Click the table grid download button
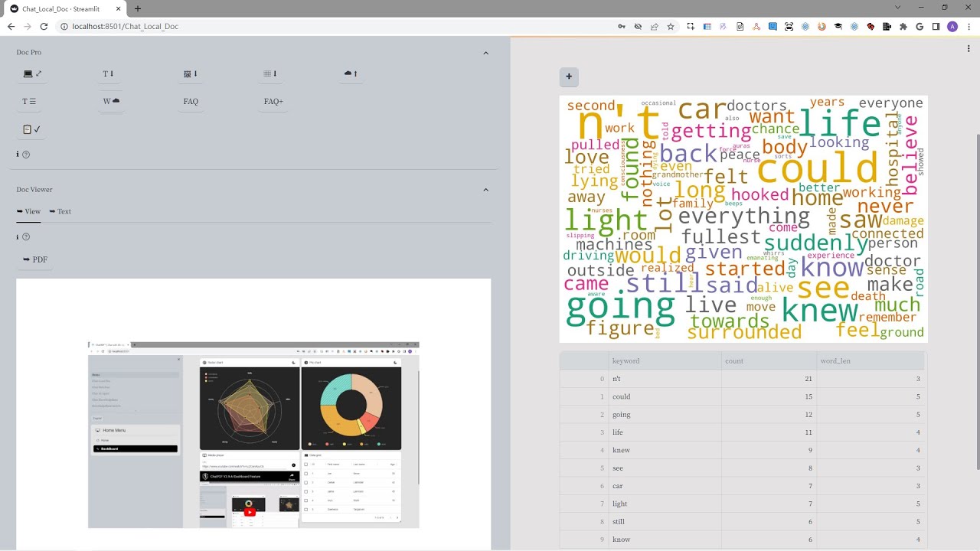The image size is (980, 551). coord(269,74)
